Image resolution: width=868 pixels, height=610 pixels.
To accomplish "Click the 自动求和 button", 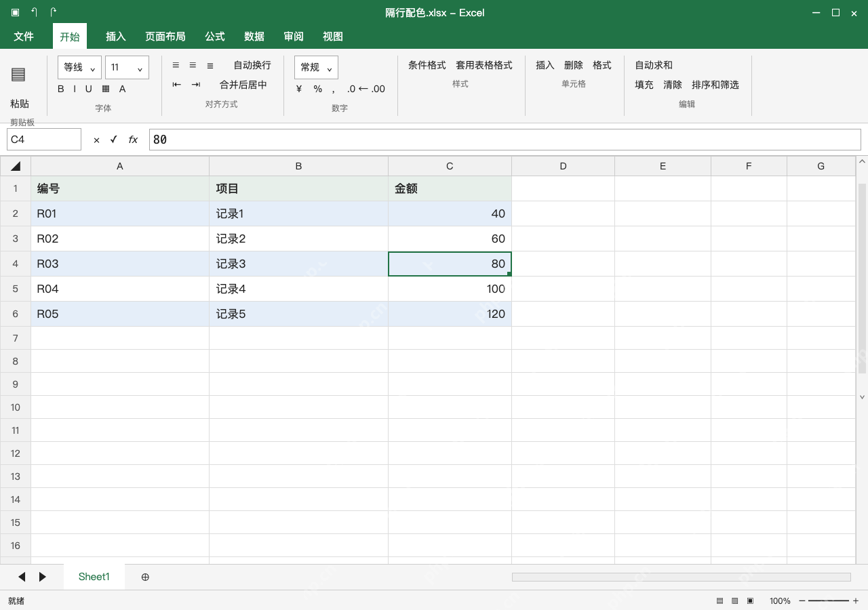I will 654,65.
